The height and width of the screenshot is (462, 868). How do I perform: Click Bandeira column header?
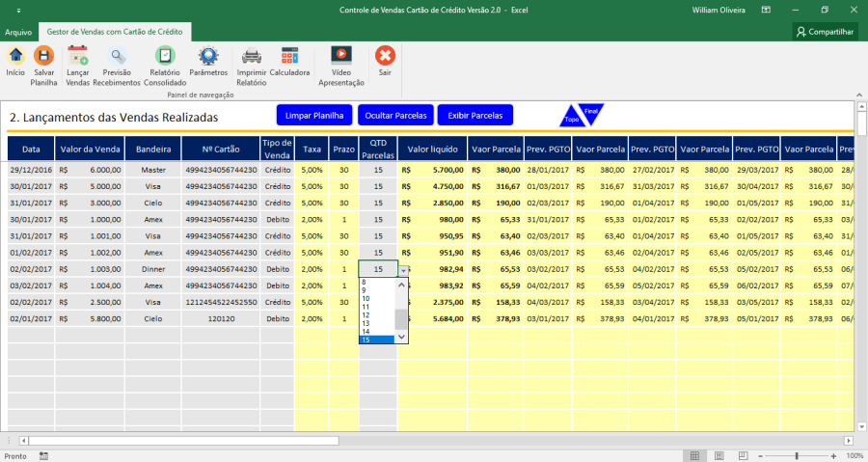[x=152, y=149]
